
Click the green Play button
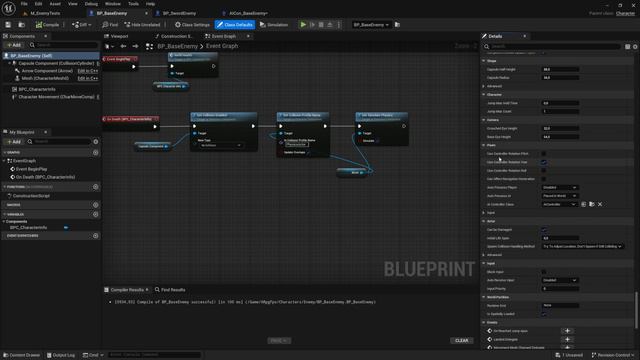point(303,25)
